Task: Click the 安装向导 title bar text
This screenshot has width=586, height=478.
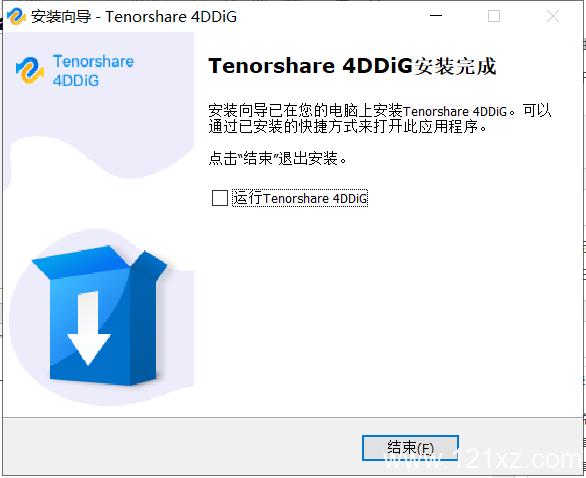Action: (61, 16)
